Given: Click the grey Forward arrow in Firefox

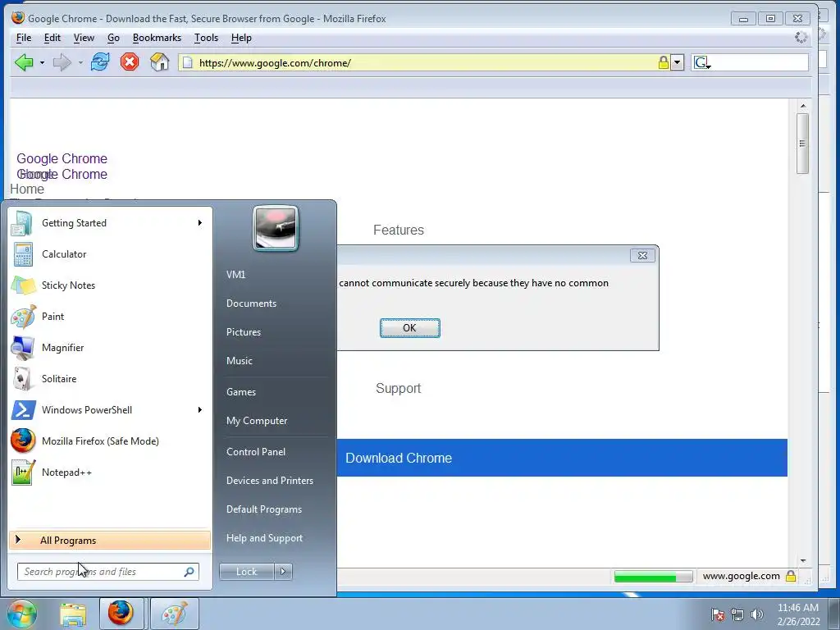Looking at the screenshot, I should 62,62.
